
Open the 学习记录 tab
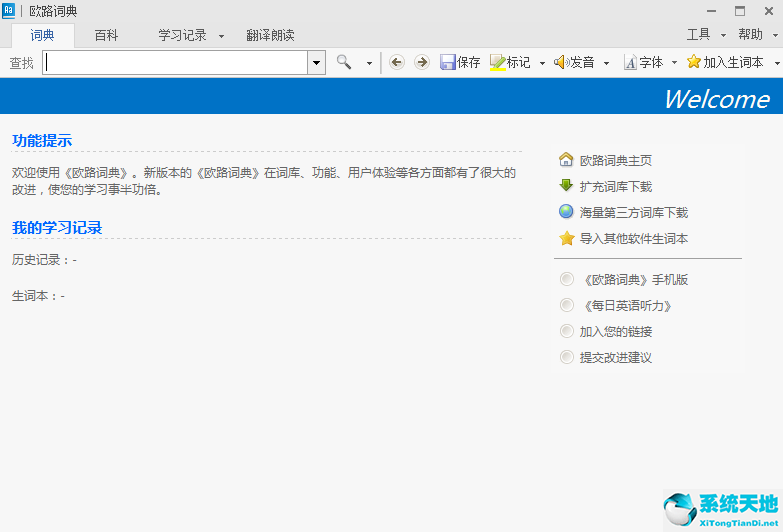[x=182, y=35]
